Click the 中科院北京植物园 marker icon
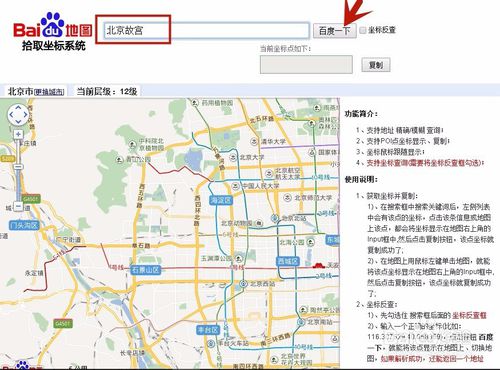The height and width of the screenshot is (370, 500). pos(132,144)
